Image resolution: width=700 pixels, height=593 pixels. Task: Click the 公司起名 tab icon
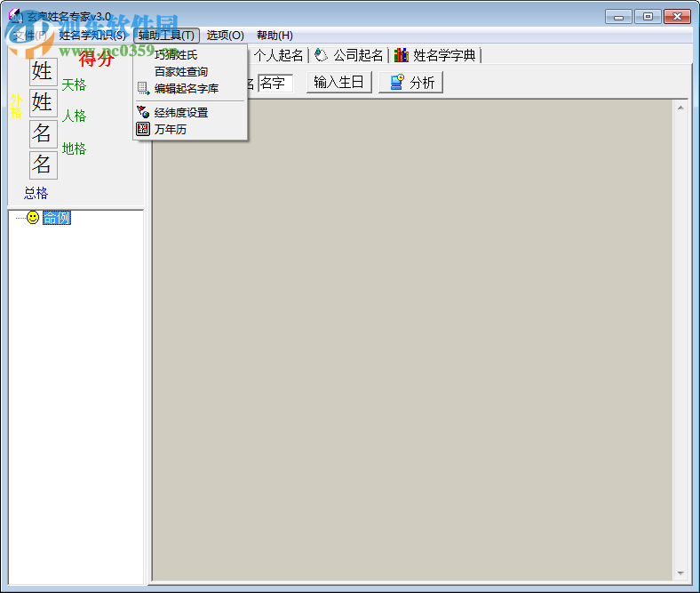point(321,55)
